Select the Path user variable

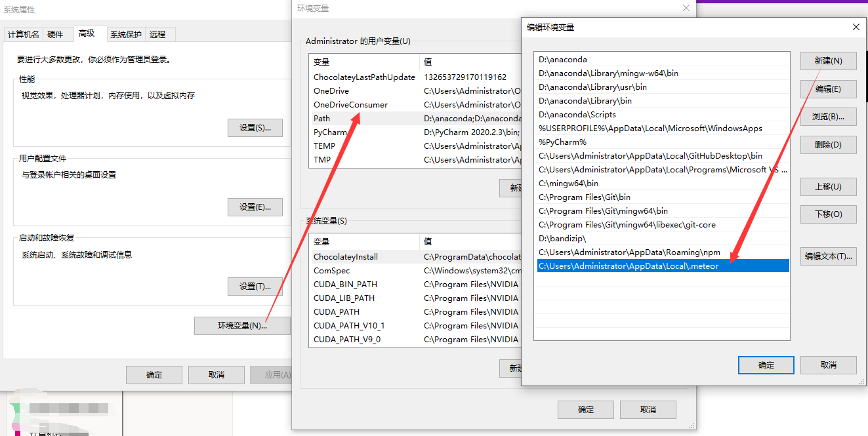342,118
